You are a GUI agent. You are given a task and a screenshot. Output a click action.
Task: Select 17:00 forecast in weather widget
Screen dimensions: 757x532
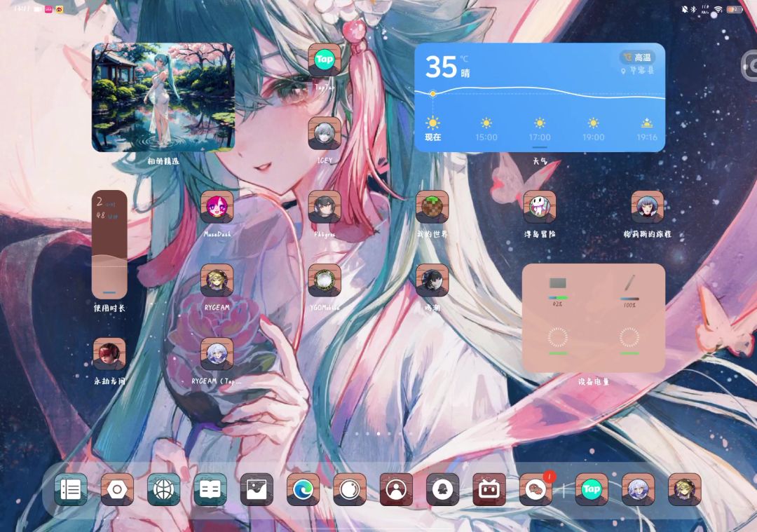click(540, 129)
